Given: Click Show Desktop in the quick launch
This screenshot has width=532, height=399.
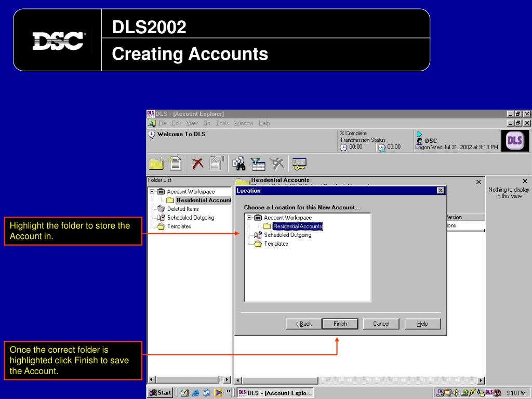Looking at the screenshot, I should pos(184,393).
